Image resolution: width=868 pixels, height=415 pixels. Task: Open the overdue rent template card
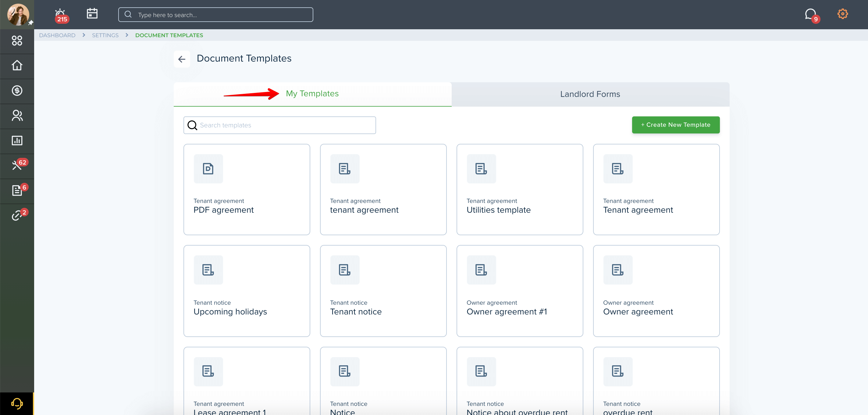tap(656, 381)
